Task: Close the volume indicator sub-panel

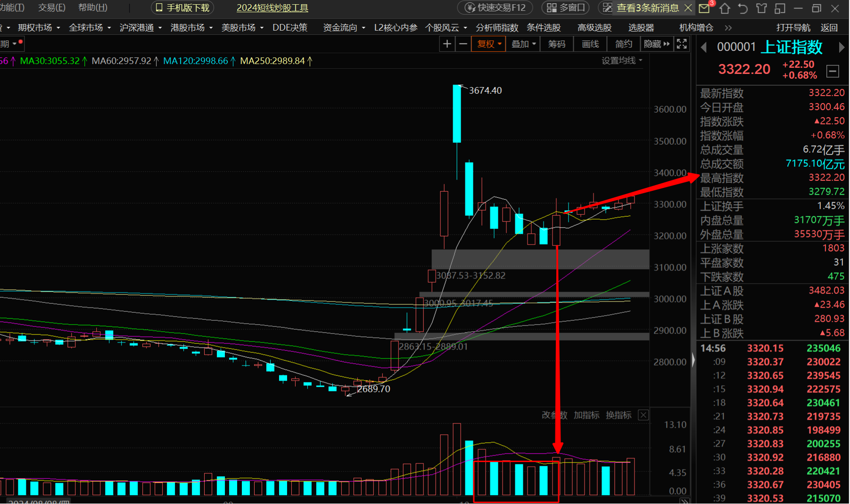Action: [643, 415]
